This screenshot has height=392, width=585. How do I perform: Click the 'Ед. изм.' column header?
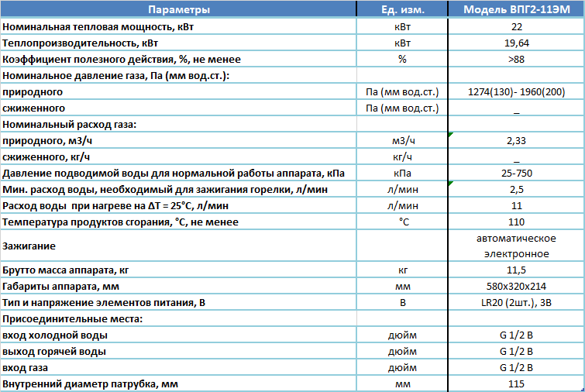(403, 9)
